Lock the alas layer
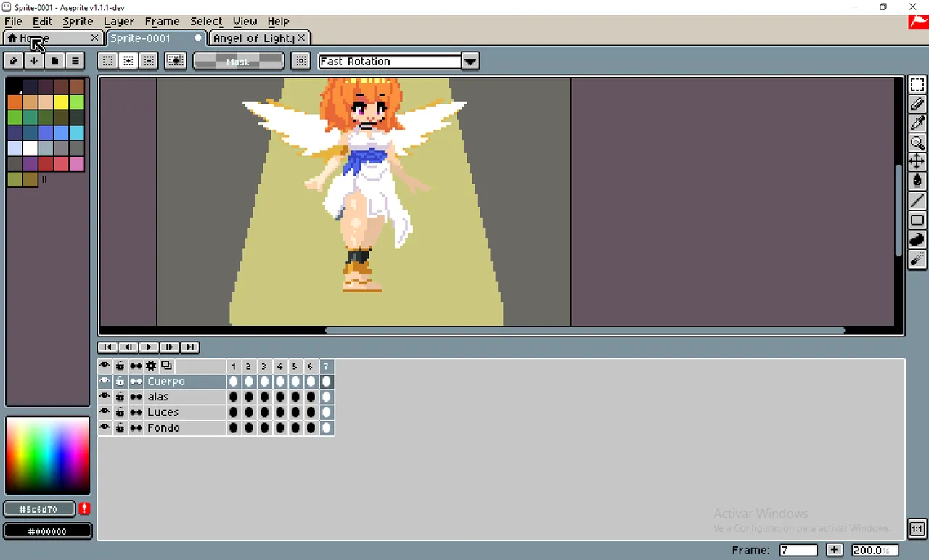 click(x=120, y=397)
